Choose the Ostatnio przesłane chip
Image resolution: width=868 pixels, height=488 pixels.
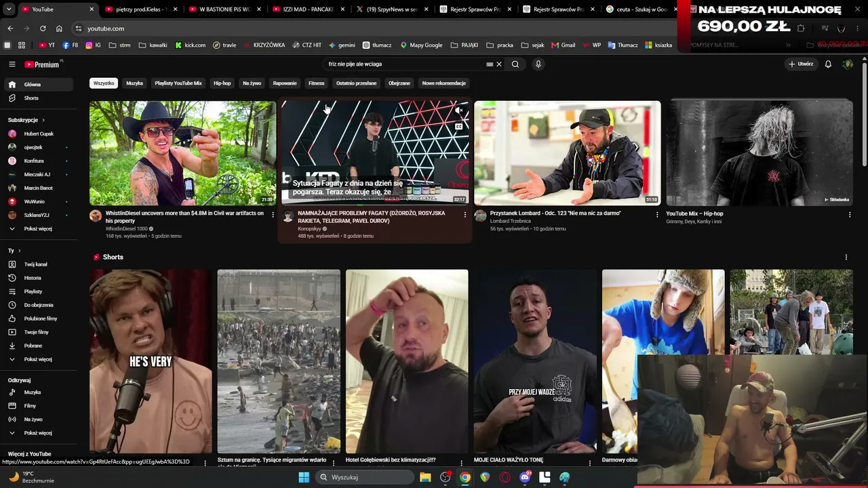(357, 83)
